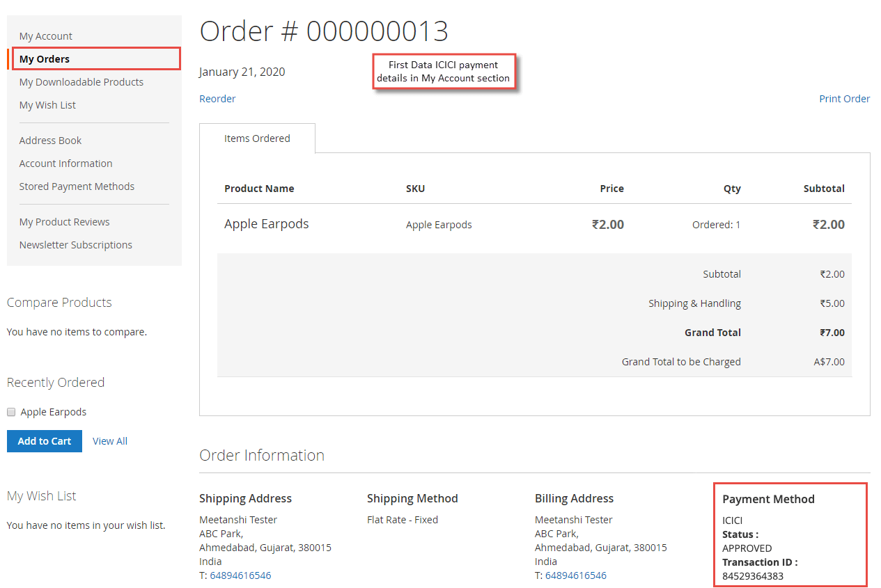Click India in the billing address
The height and width of the screenshot is (588, 881).
tap(545, 561)
